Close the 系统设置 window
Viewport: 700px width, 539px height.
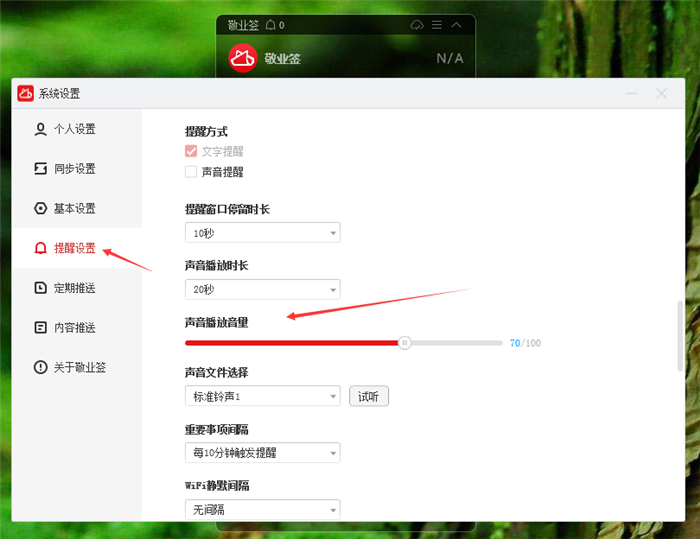[x=662, y=93]
